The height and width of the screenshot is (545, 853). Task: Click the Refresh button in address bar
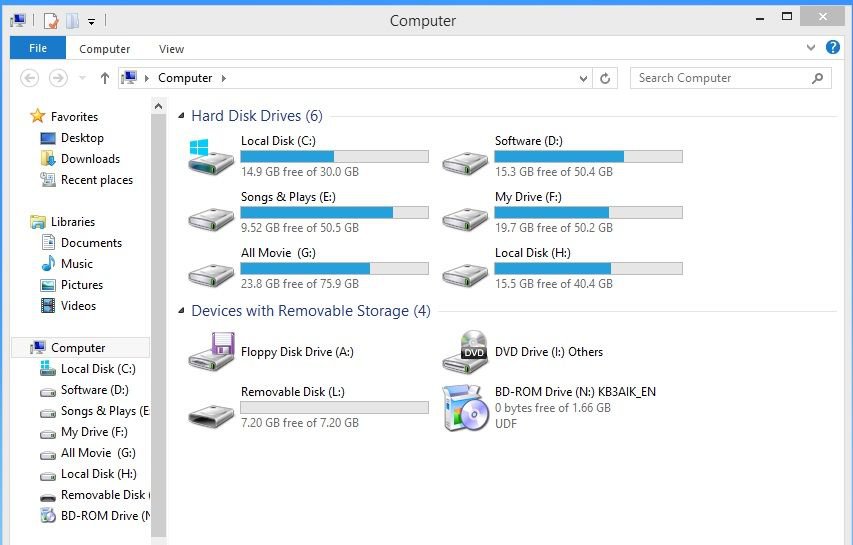[x=605, y=78]
